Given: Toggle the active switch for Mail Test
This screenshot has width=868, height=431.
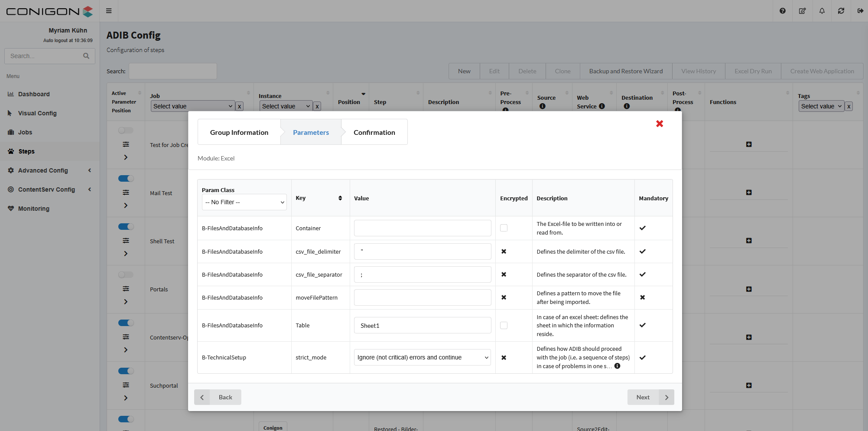Looking at the screenshot, I should [126, 179].
